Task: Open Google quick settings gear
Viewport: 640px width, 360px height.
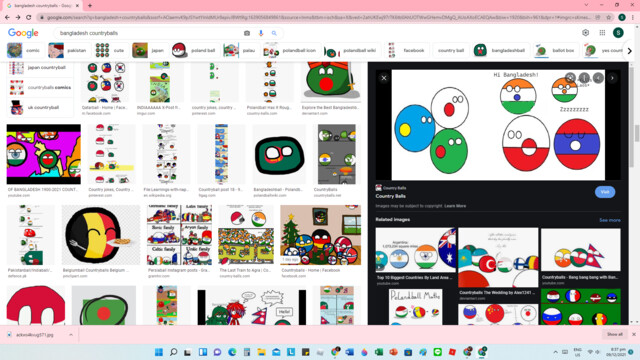Action: (x=585, y=33)
